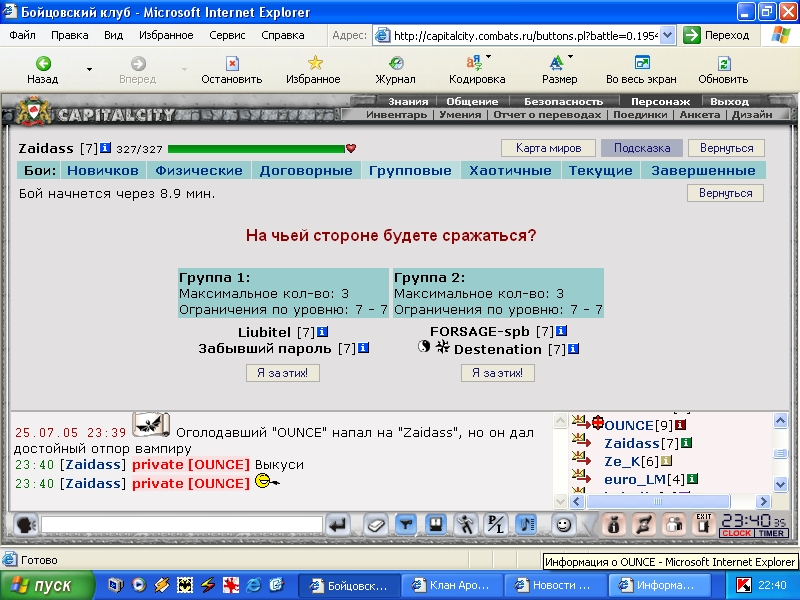Open Избранное favorites star toolbar icon
800x600 pixels.
point(315,63)
